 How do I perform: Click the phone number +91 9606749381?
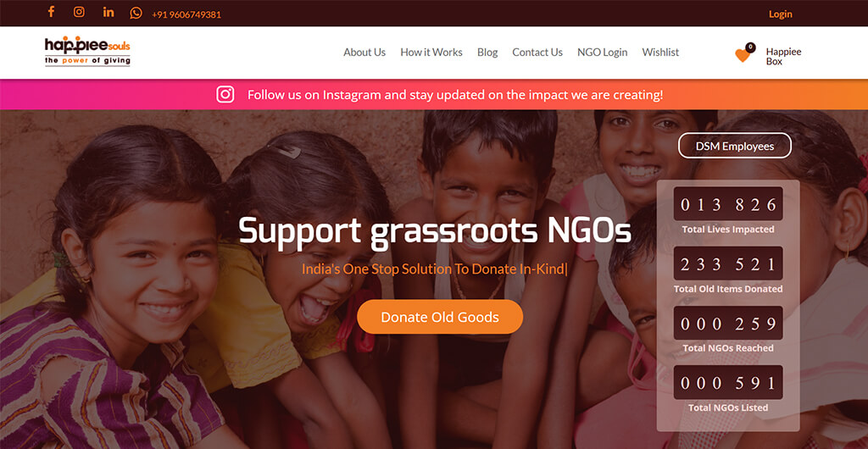(x=186, y=14)
